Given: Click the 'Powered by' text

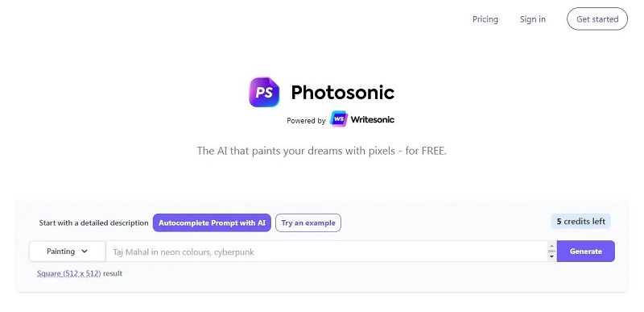Looking at the screenshot, I should 306,120.
